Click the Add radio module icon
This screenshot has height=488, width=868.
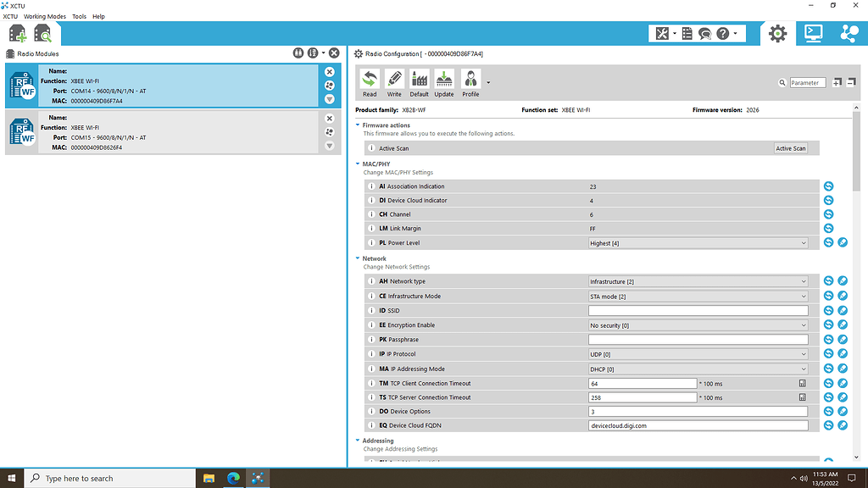tap(17, 34)
